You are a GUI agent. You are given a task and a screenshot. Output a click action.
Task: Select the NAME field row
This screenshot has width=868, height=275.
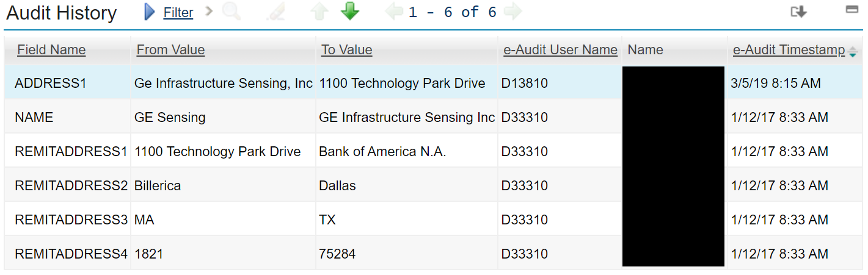click(434, 117)
